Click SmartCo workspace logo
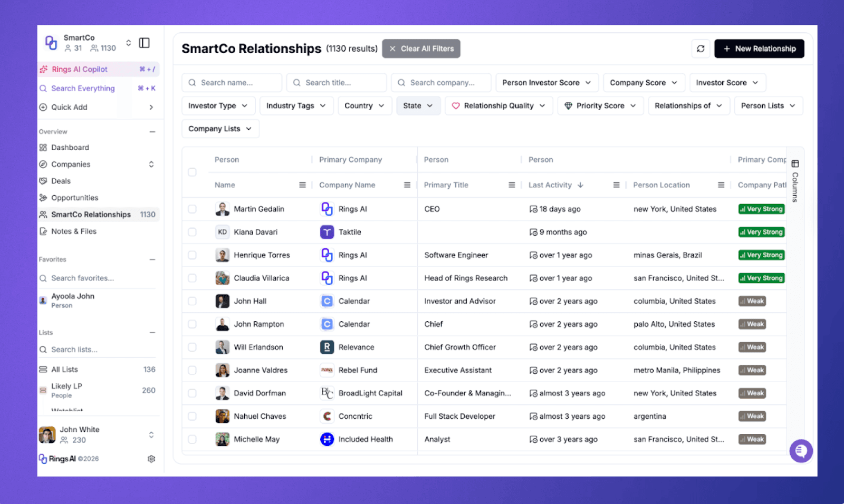The width and height of the screenshot is (844, 504). tap(51, 43)
